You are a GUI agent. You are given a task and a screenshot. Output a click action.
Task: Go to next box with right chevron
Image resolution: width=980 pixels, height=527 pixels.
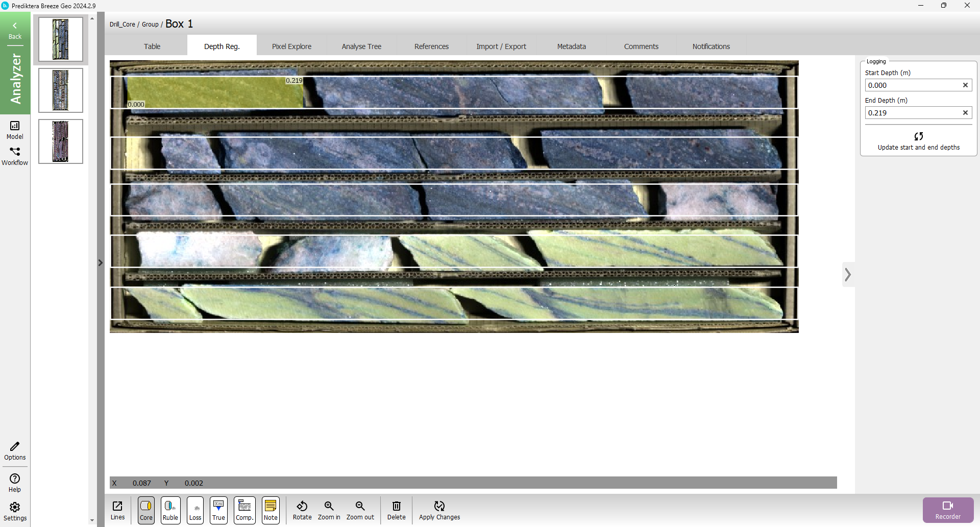[x=848, y=275]
